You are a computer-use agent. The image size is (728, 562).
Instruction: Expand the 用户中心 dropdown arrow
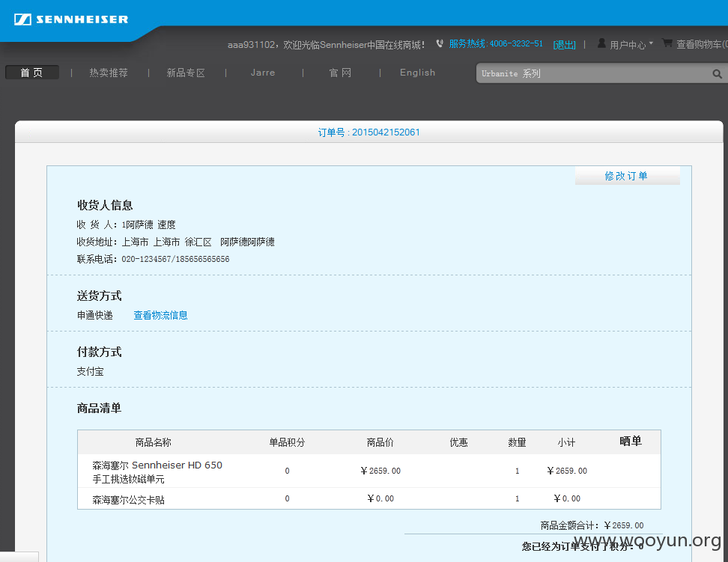tap(651, 43)
